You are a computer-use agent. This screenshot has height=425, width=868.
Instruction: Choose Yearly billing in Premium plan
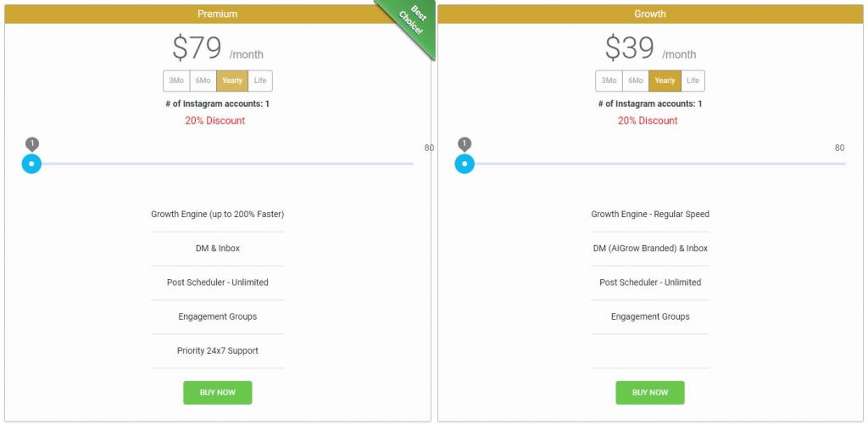232,81
